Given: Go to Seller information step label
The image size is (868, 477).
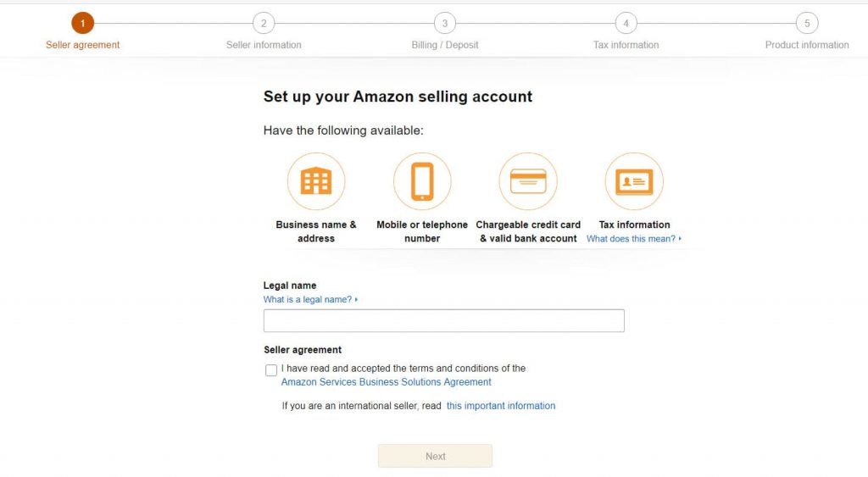Looking at the screenshot, I should [264, 45].
